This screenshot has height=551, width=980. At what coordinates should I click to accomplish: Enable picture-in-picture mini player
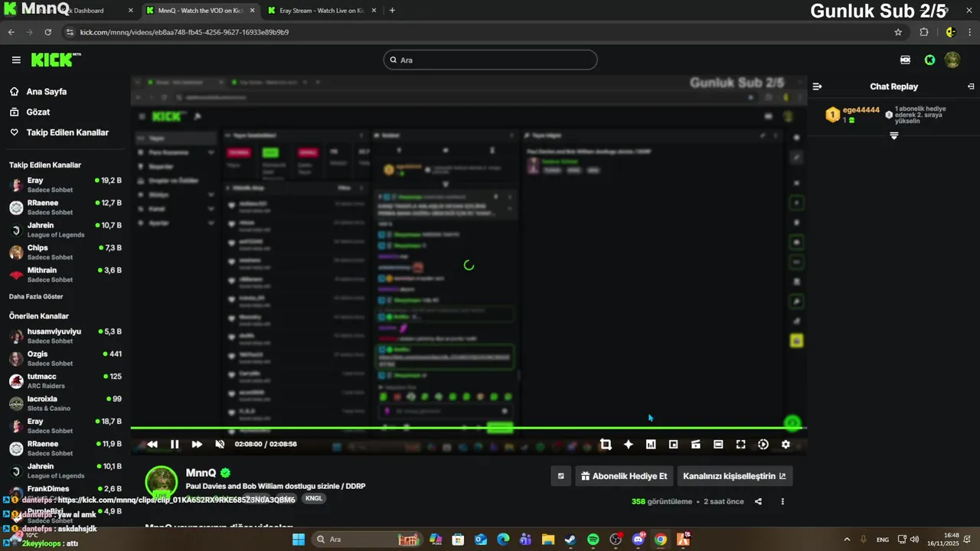673,444
